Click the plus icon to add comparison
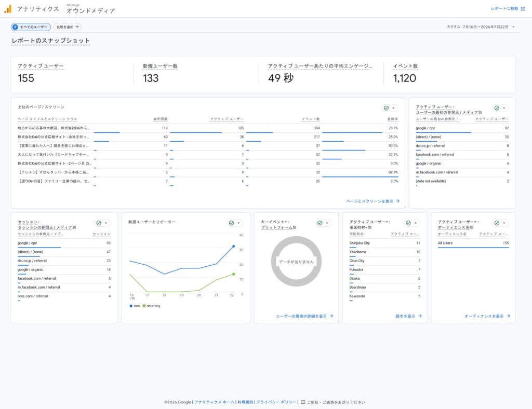Image resolution: width=532 pixels, height=409 pixels. (x=77, y=27)
